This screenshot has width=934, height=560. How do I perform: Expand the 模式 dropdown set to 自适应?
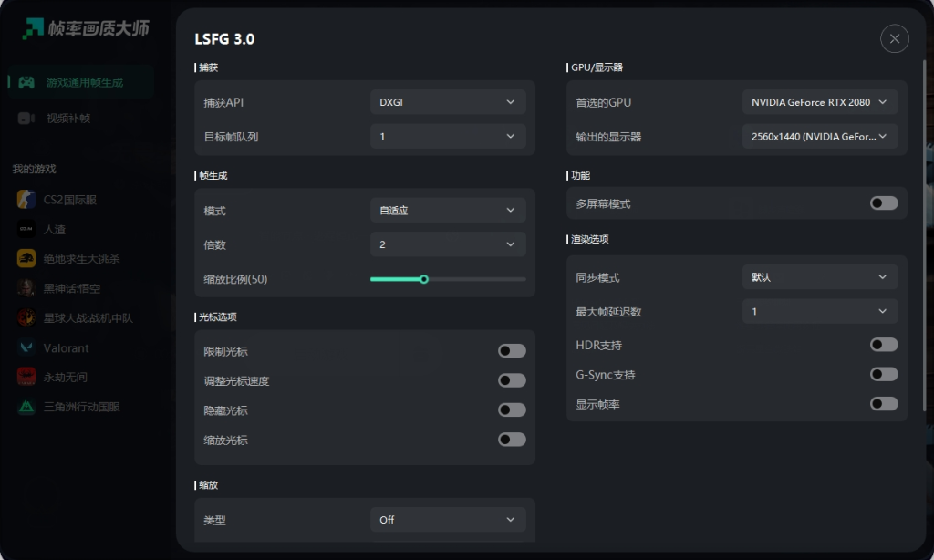click(x=448, y=211)
